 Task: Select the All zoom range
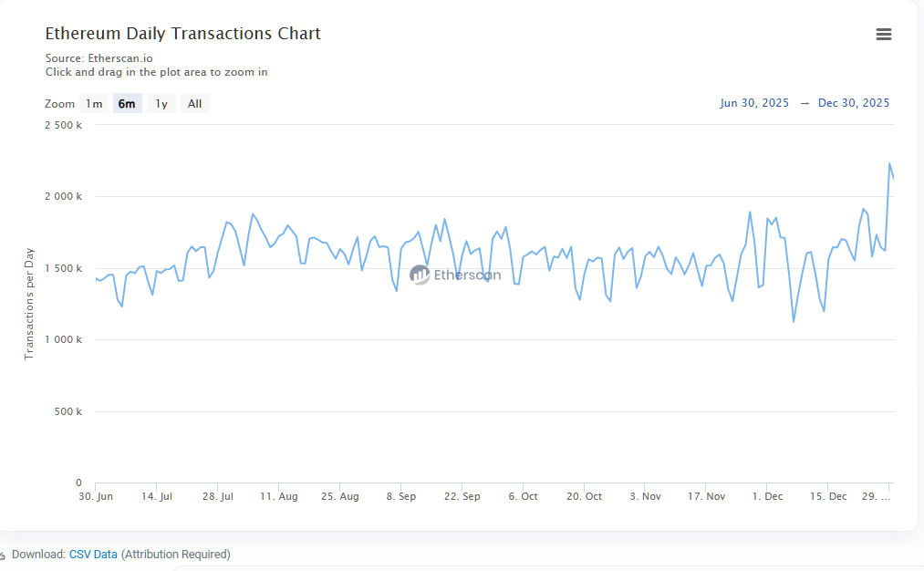(x=194, y=103)
